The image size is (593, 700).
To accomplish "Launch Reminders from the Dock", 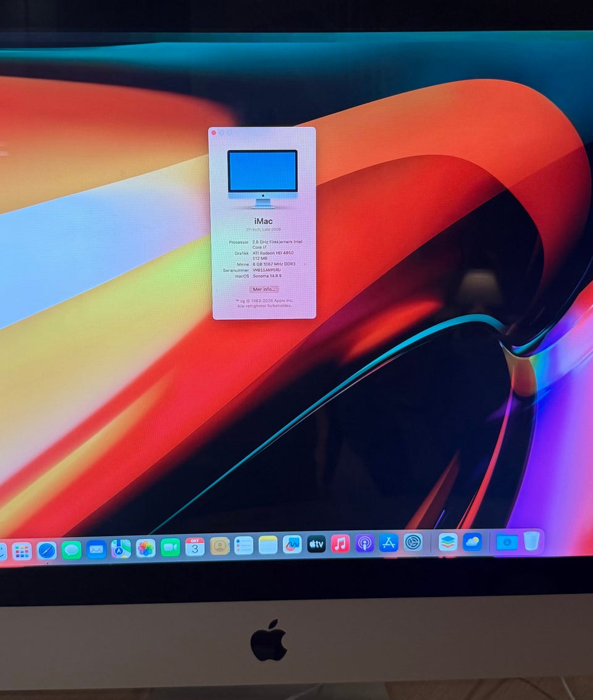I will (243, 546).
